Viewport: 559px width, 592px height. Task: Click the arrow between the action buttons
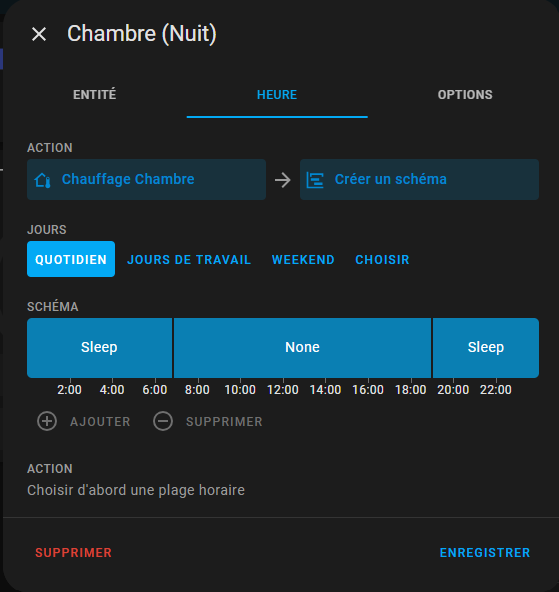pos(283,180)
